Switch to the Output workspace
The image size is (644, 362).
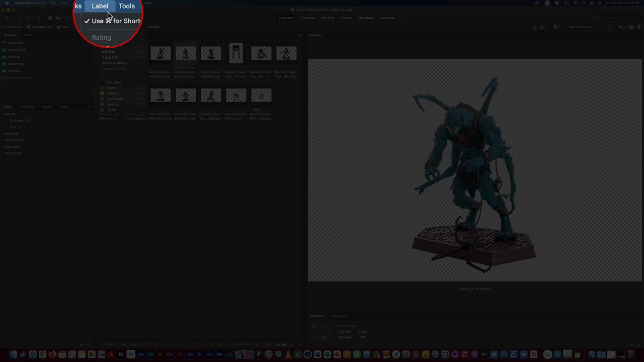pyautogui.click(x=347, y=18)
